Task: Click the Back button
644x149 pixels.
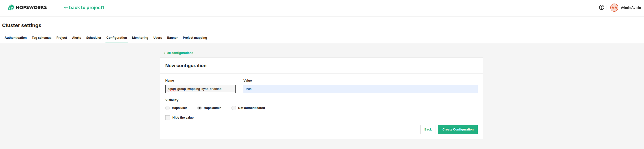Action: click(x=428, y=129)
